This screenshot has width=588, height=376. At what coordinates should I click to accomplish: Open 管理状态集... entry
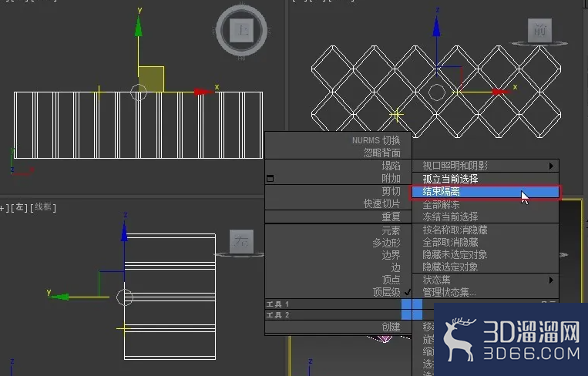449,292
